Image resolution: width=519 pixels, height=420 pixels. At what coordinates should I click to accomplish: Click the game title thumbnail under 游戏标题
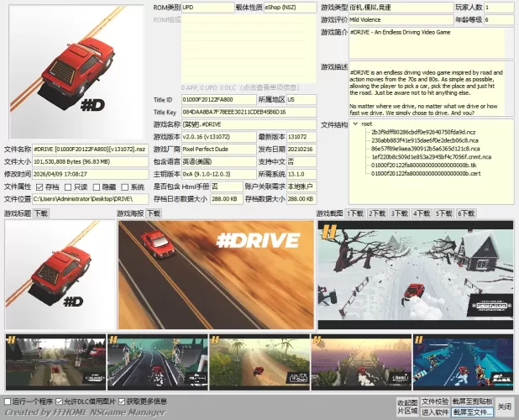pyautogui.click(x=60, y=275)
